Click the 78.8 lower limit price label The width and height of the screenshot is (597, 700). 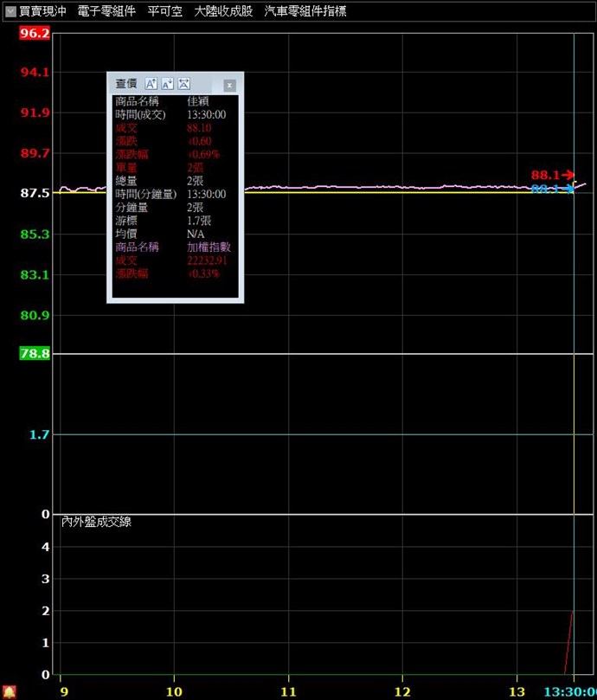[35, 354]
